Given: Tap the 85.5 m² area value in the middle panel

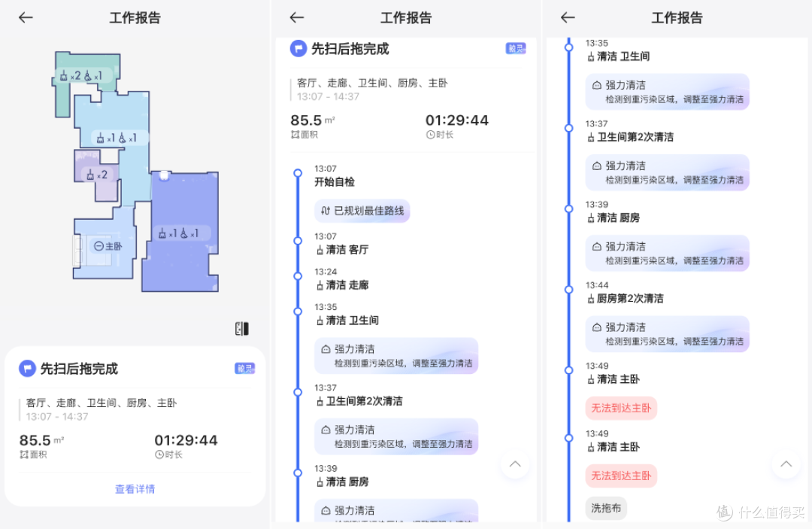Looking at the screenshot, I should (312, 120).
